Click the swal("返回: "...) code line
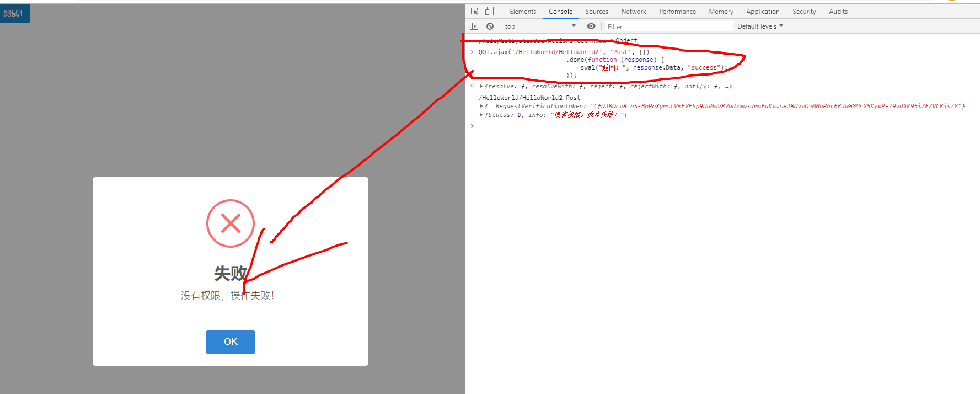Viewport: 980px width, 394px height. 654,67
